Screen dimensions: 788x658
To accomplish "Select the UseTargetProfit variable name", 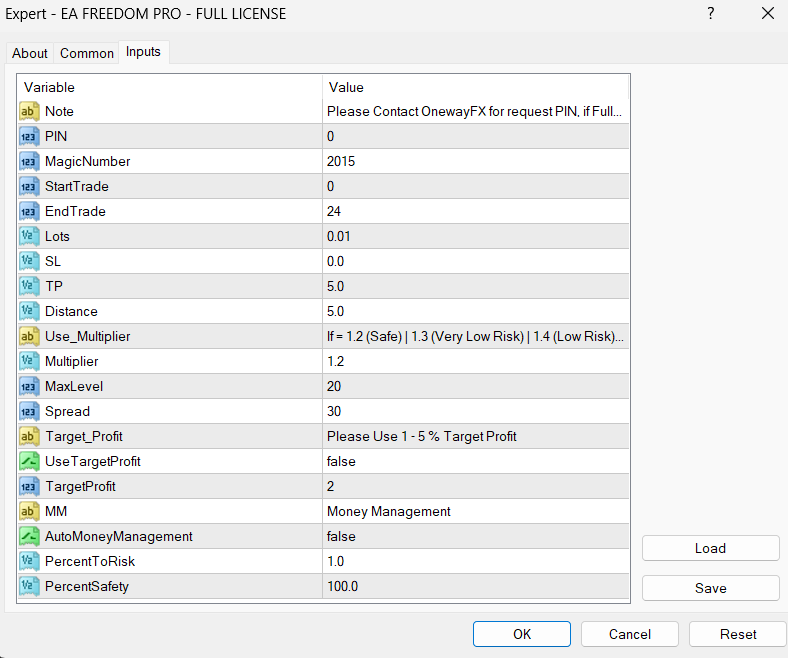I will coord(93,461).
